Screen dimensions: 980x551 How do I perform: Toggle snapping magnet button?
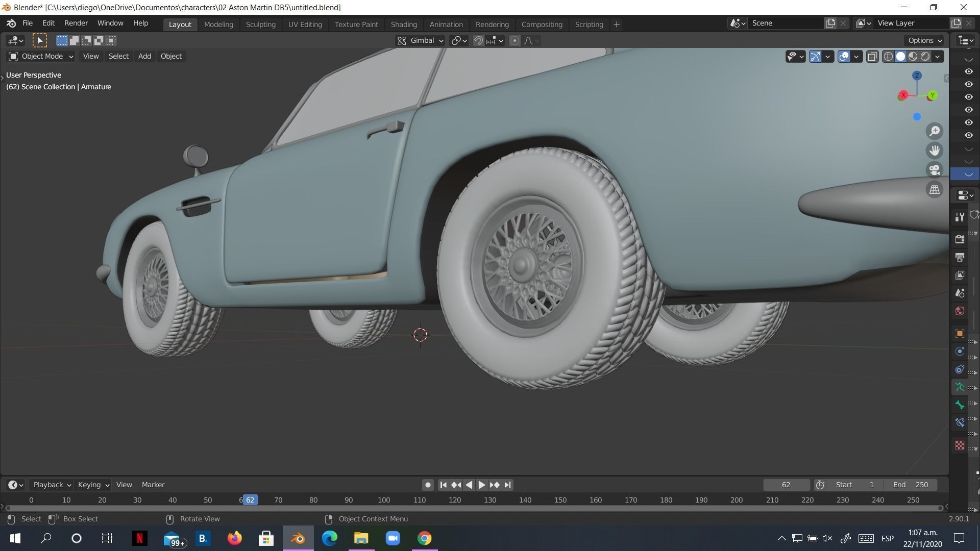[x=478, y=40]
